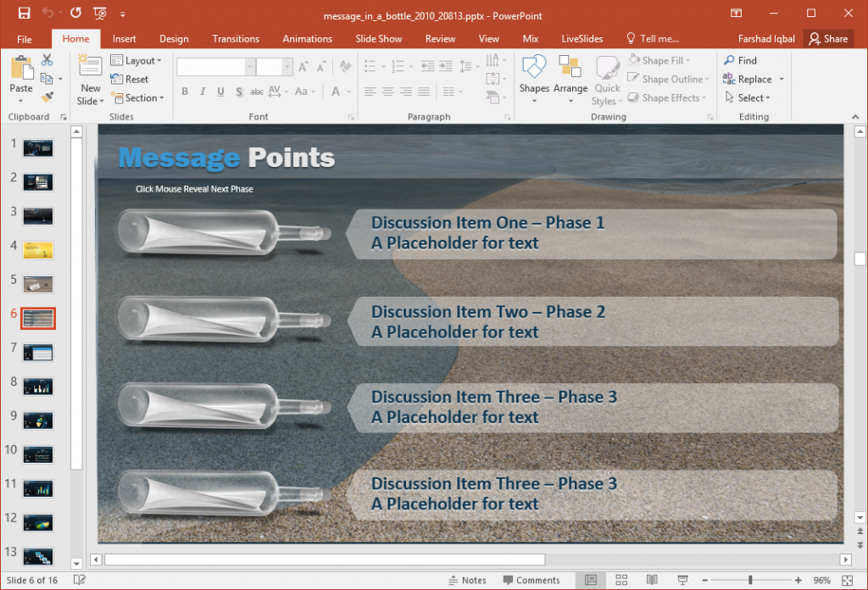
Task: Toggle Bold formatting
Action: (185, 92)
